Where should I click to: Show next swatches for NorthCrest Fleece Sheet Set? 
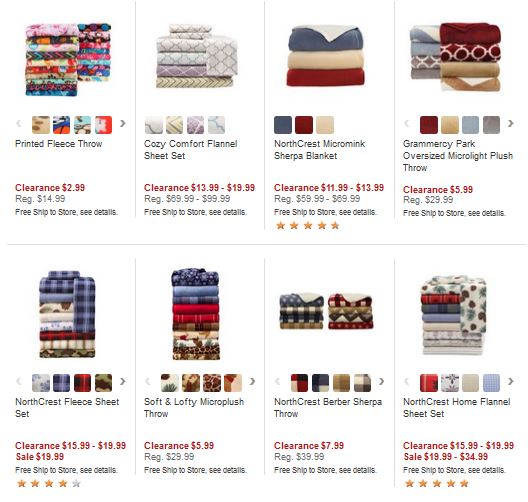(x=123, y=381)
